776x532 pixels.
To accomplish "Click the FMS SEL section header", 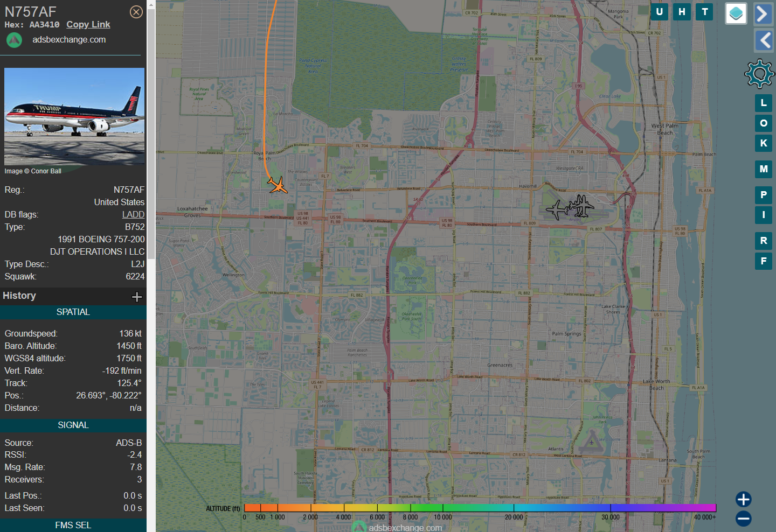I will pyautogui.click(x=73, y=526).
